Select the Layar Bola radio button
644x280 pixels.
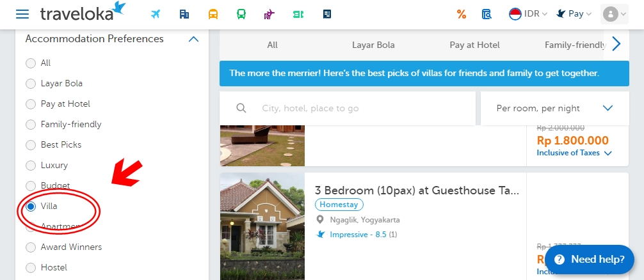click(x=31, y=84)
